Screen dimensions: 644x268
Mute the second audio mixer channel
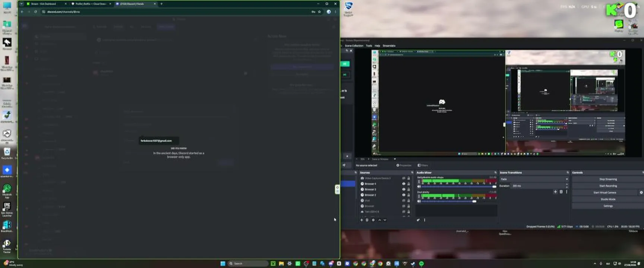(419, 201)
